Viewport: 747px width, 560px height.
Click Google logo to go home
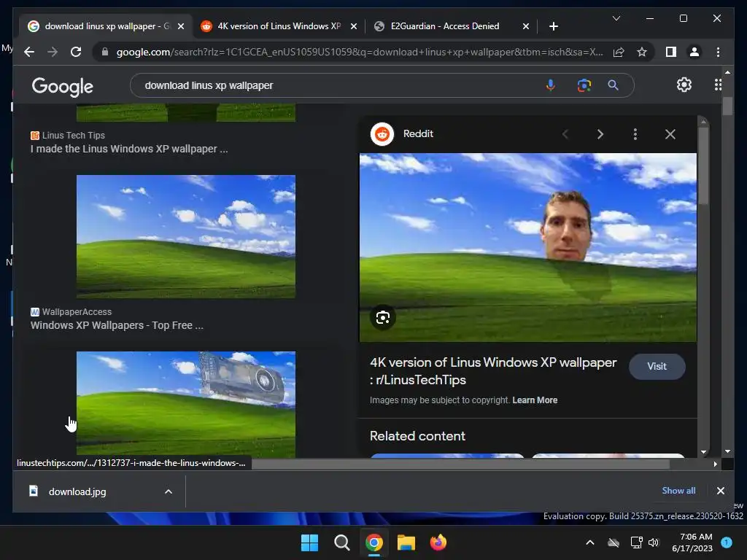pyautogui.click(x=63, y=87)
